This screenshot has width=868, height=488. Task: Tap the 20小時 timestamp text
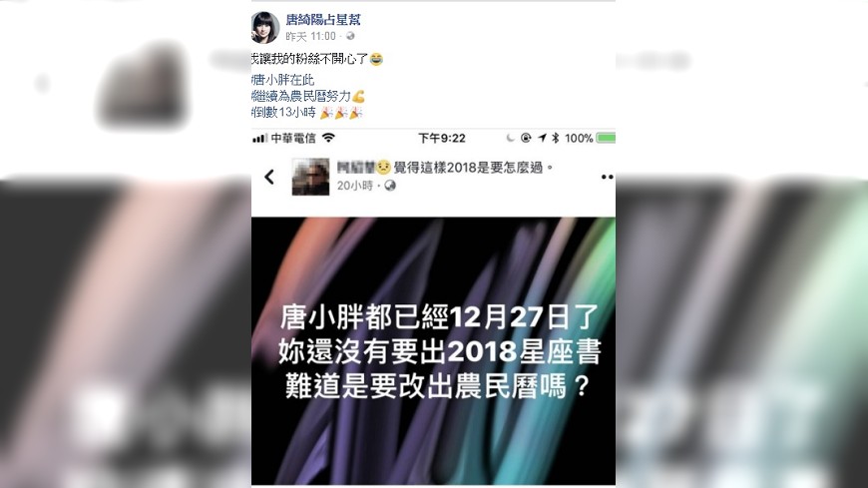tap(355, 186)
